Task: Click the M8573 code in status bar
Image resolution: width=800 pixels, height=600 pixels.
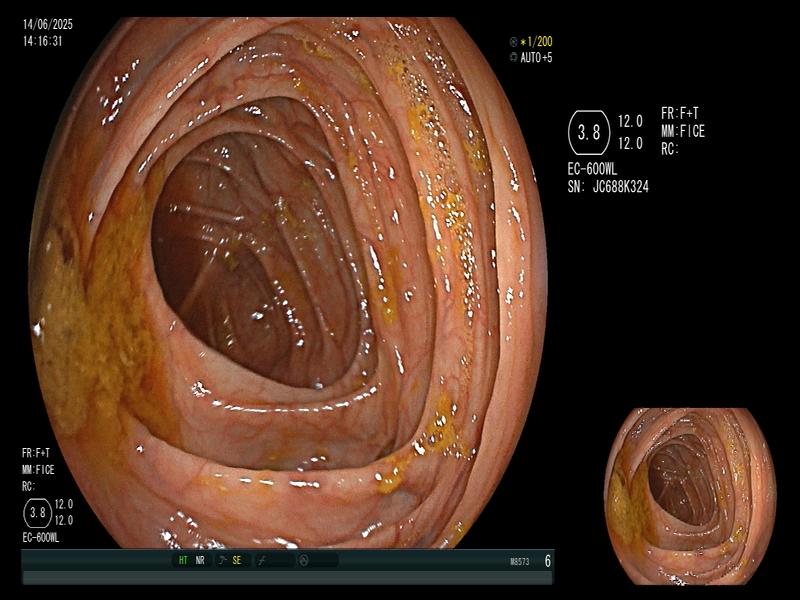Action: click(x=519, y=562)
